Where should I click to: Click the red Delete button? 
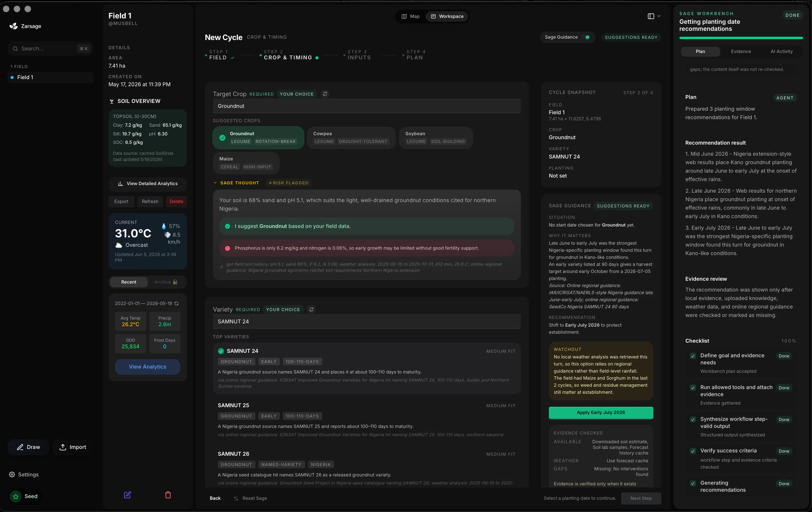(x=176, y=202)
